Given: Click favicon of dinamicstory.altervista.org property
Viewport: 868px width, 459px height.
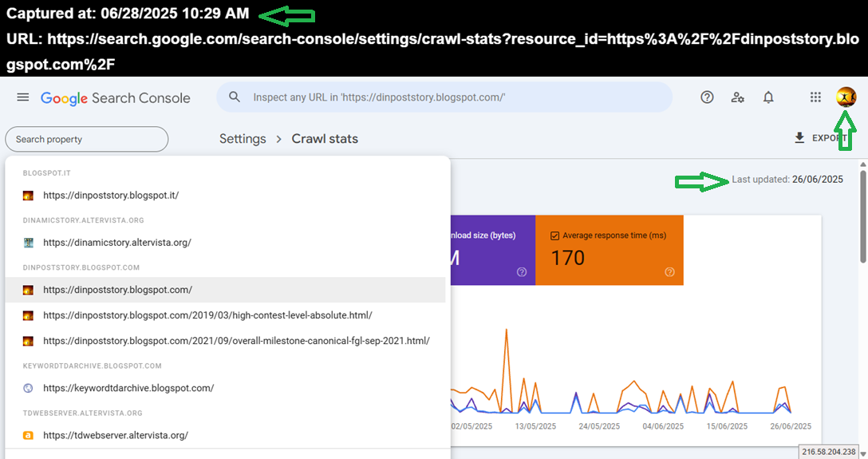Looking at the screenshot, I should (x=28, y=243).
